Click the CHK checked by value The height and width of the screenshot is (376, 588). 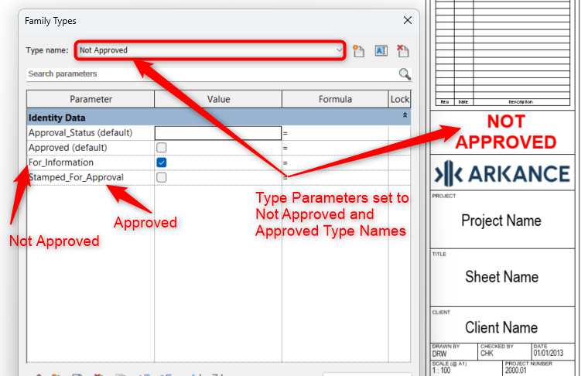tap(487, 354)
